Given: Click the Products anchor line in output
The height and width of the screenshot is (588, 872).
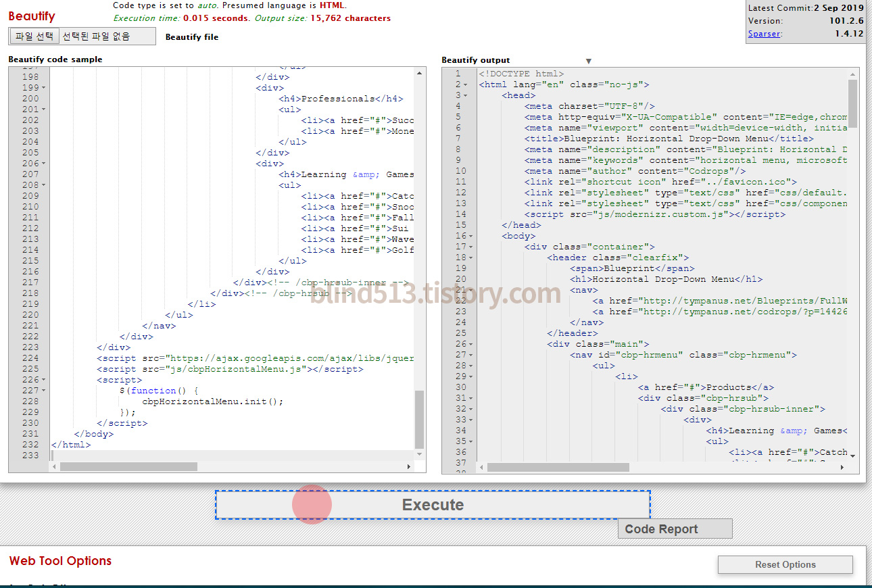Looking at the screenshot, I should [x=706, y=387].
